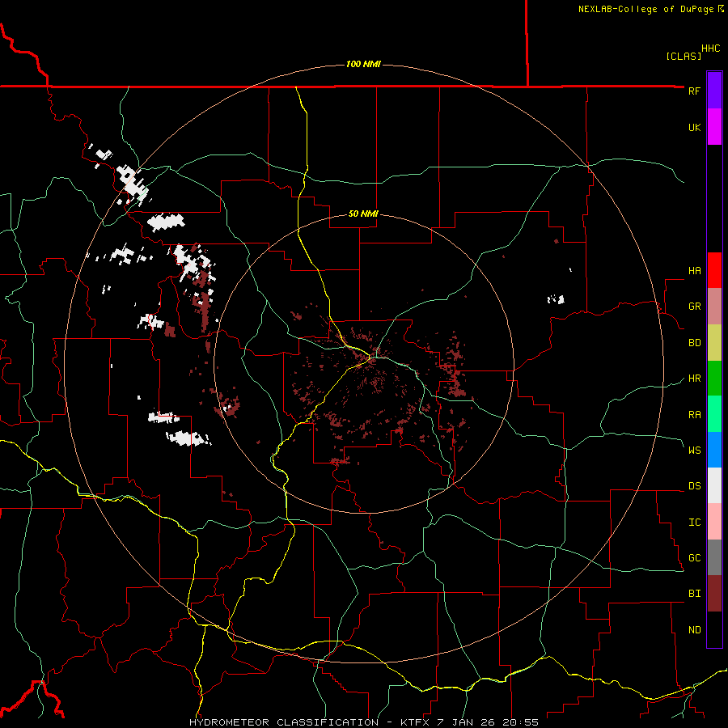Click the RF purple legend swatch
Image resolution: width=728 pixels, height=728 pixels.
click(714, 91)
